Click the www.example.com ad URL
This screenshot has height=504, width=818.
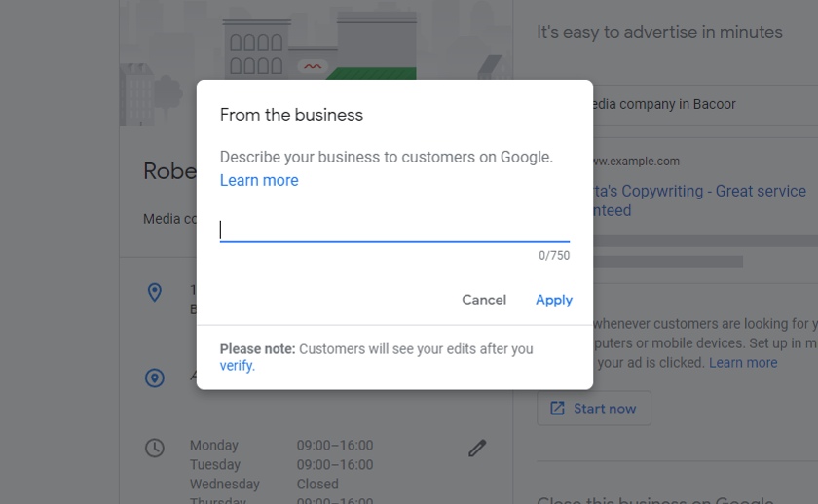[637, 162]
